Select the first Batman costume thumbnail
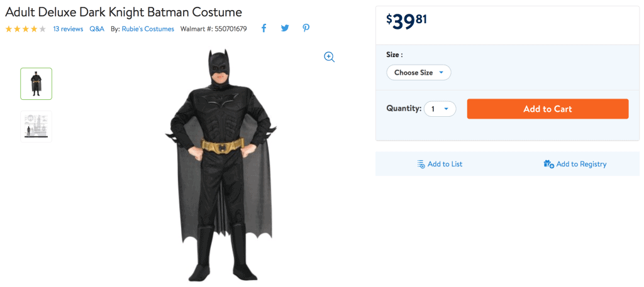644x287 pixels. click(x=36, y=84)
